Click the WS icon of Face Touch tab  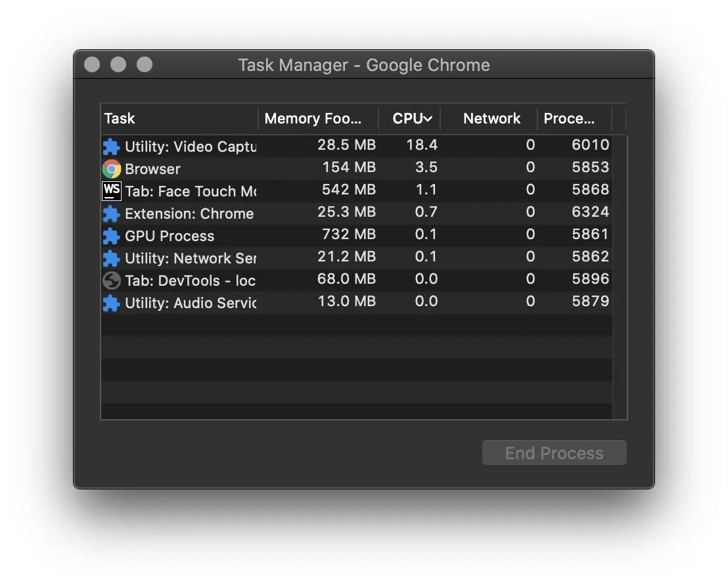(112, 191)
